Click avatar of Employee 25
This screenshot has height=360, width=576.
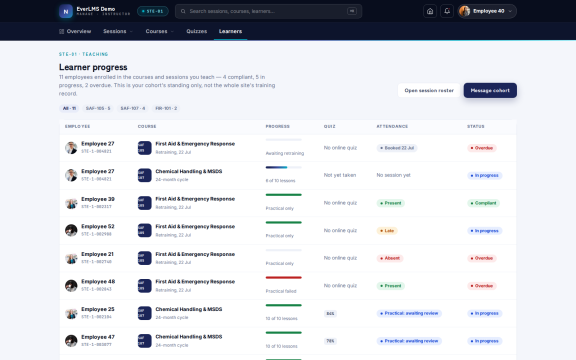[71, 313]
